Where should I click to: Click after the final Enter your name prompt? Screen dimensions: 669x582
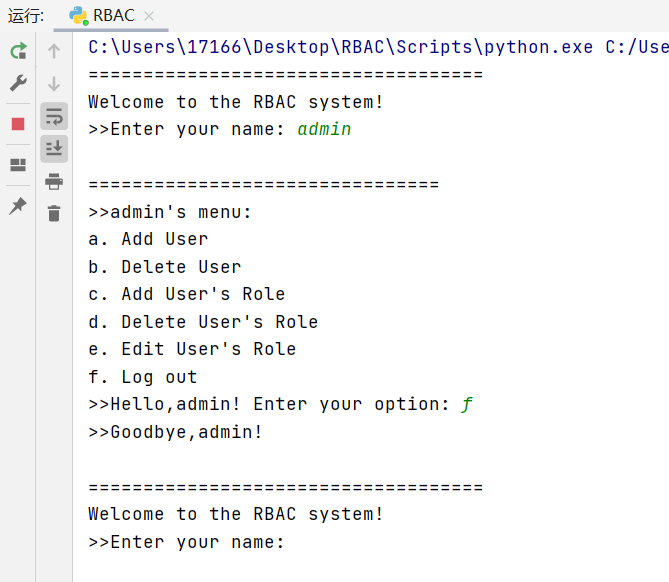(294, 542)
